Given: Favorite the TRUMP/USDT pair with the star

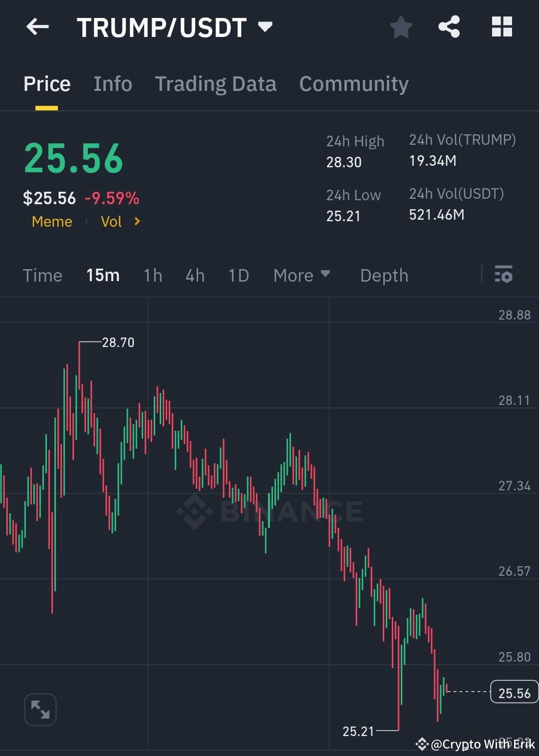Looking at the screenshot, I should point(401,27).
